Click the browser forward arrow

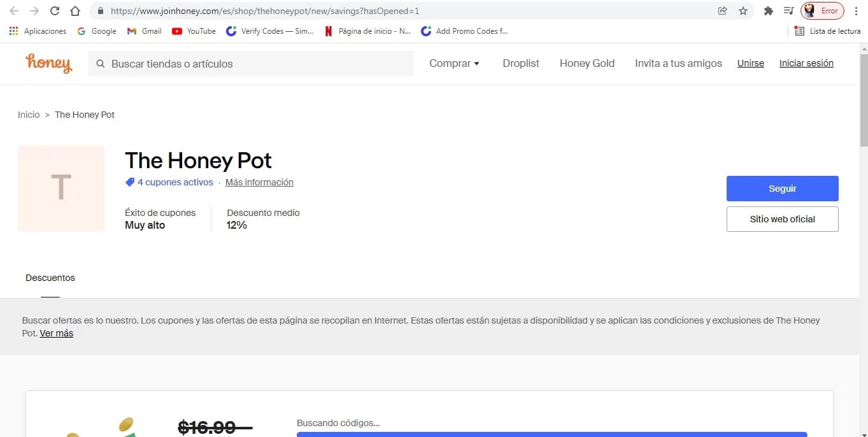click(34, 11)
